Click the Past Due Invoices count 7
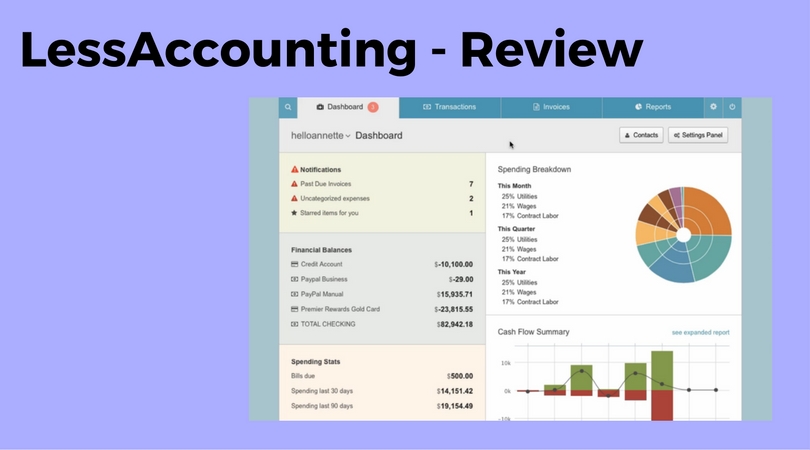 pyautogui.click(x=471, y=184)
